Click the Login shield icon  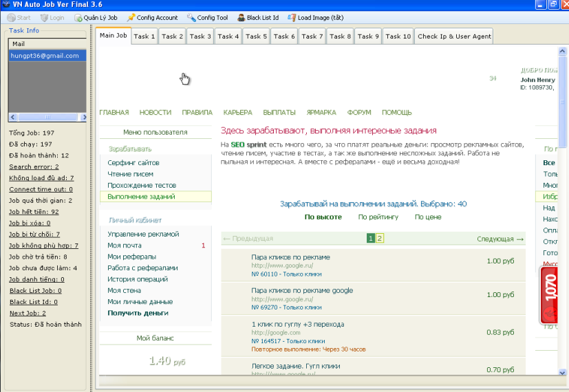click(x=44, y=17)
